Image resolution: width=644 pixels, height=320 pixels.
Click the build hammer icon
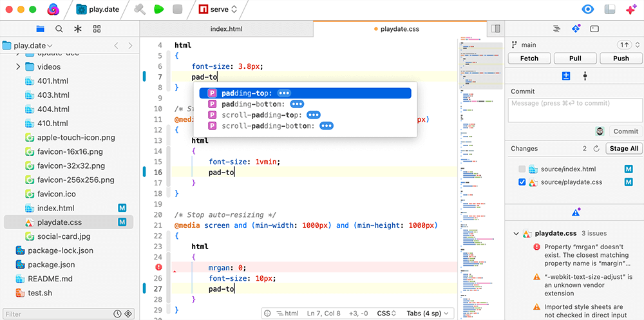click(x=140, y=10)
